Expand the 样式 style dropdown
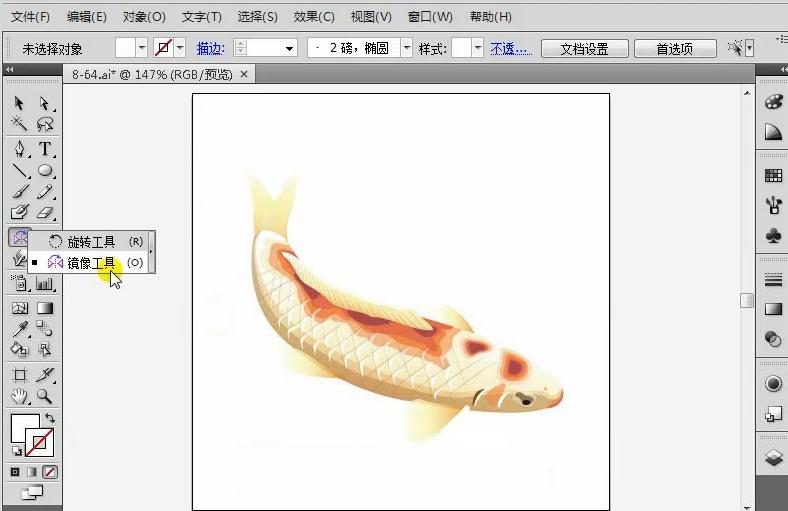This screenshot has height=511, width=788. click(478, 48)
